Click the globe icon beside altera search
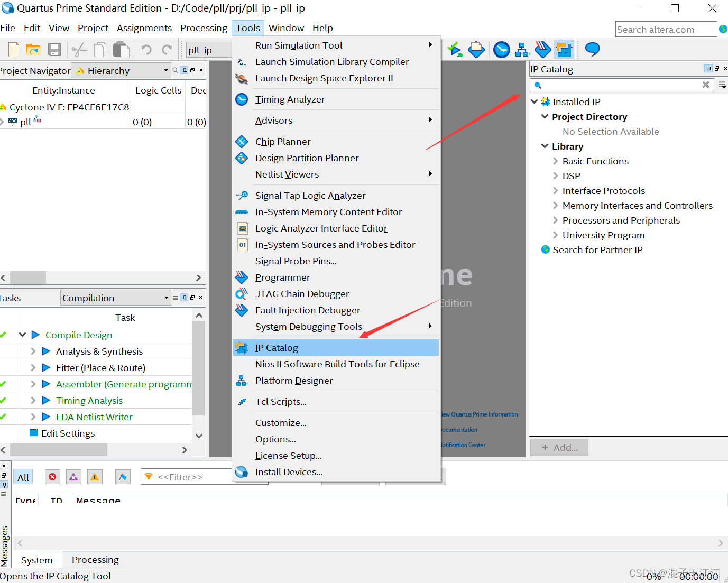The width and height of the screenshot is (728, 583). (x=723, y=29)
